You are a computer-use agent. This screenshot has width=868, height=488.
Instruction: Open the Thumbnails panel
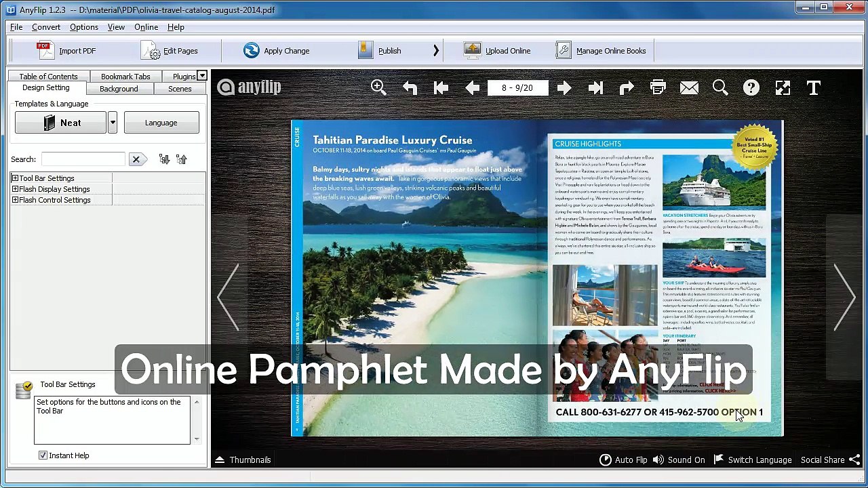[243, 460]
